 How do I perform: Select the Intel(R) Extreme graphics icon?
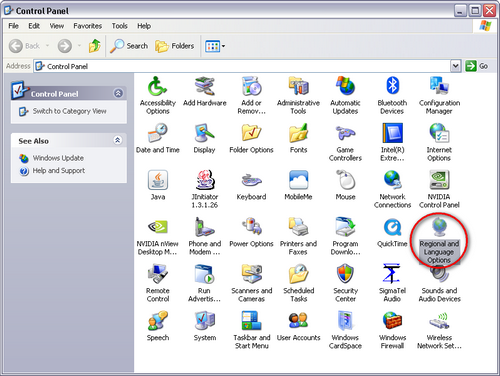(392, 133)
